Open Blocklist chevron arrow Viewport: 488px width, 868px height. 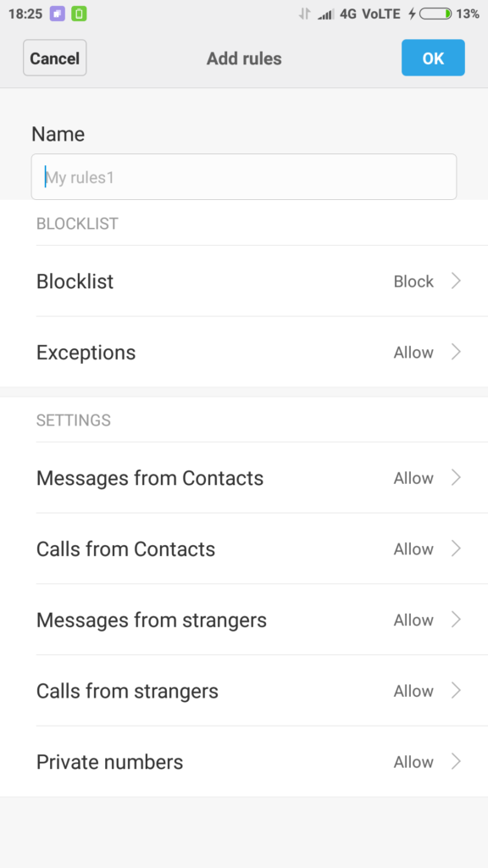(x=456, y=281)
